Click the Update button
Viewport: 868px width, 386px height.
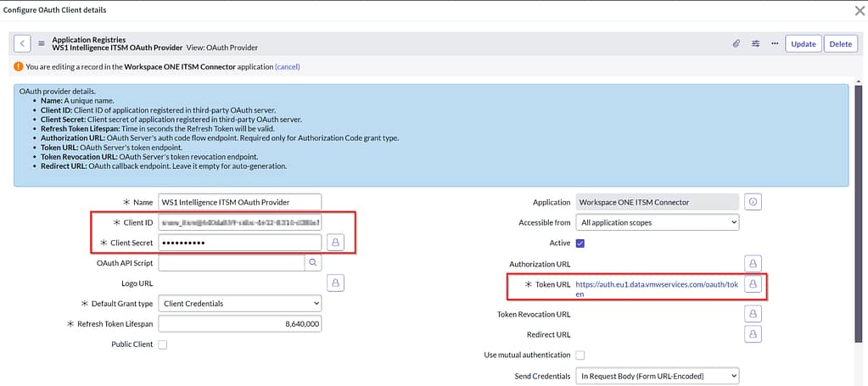[804, 44]
